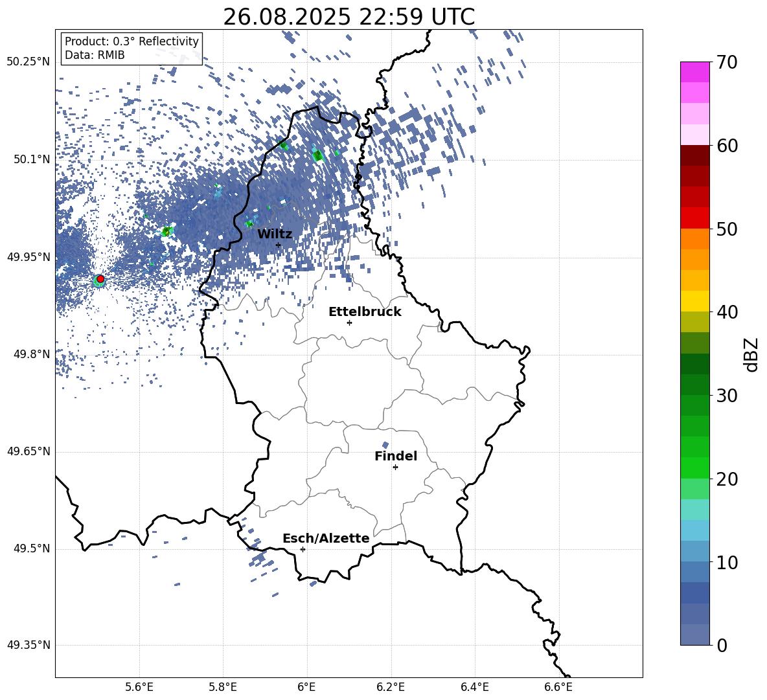Click the 30 value on colorbar

pyautogui.click(x=727, y=395)
